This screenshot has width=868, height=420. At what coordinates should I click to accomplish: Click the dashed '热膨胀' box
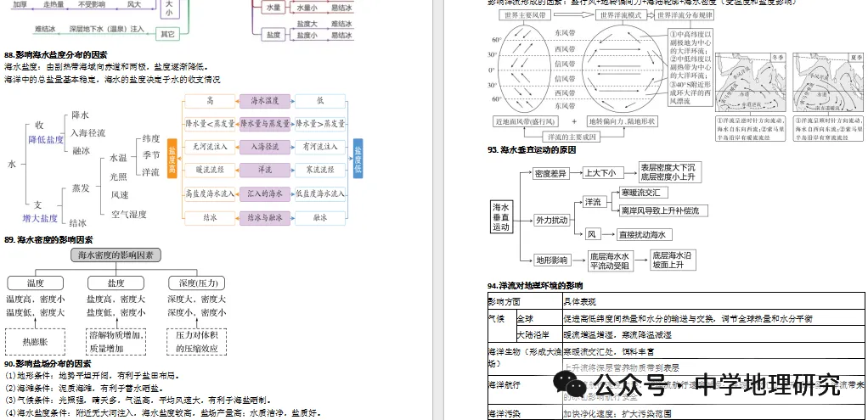point(35,342)
